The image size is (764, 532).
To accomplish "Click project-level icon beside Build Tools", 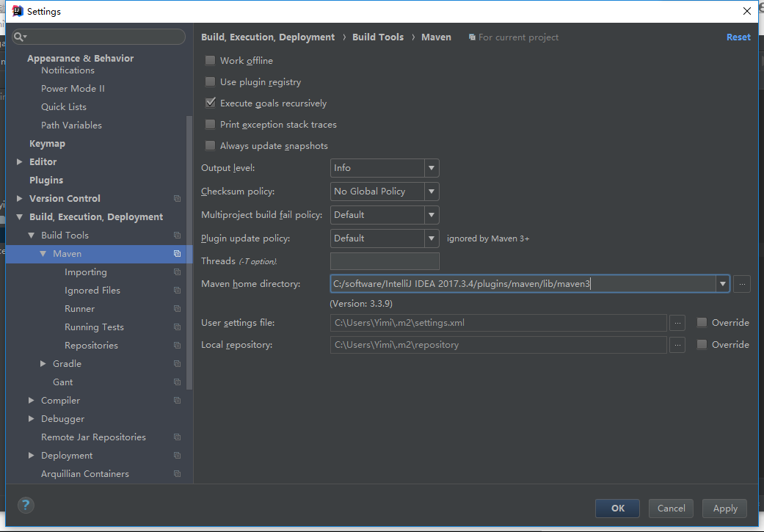I will tap(178, 236).
